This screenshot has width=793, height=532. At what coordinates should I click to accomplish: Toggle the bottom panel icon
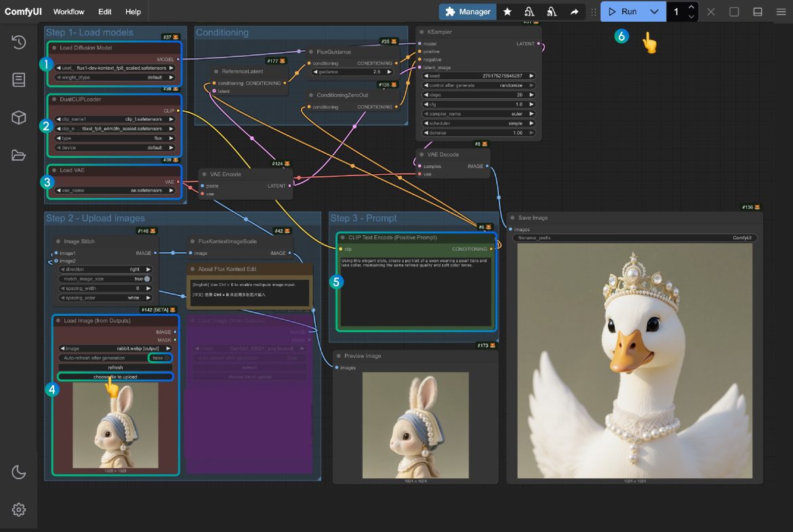758,12
